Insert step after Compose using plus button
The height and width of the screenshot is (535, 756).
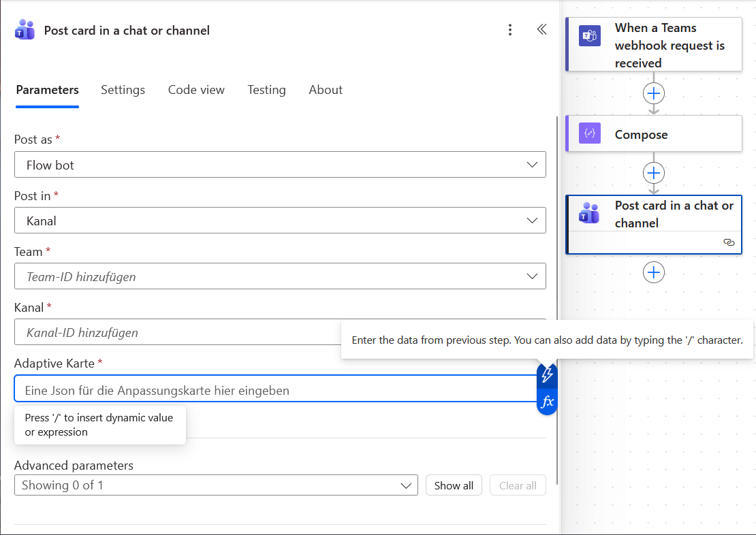[654, 172]
